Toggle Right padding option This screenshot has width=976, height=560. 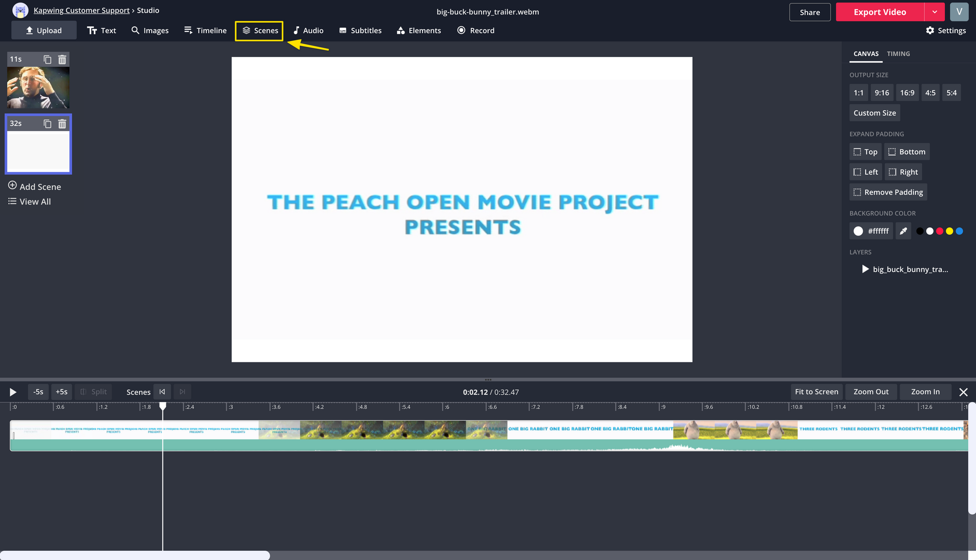tap(903, 172)
